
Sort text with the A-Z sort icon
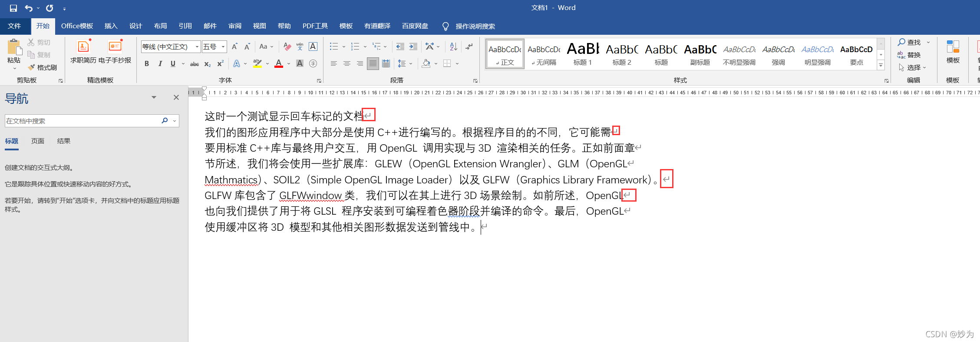(x=453, y=46)
